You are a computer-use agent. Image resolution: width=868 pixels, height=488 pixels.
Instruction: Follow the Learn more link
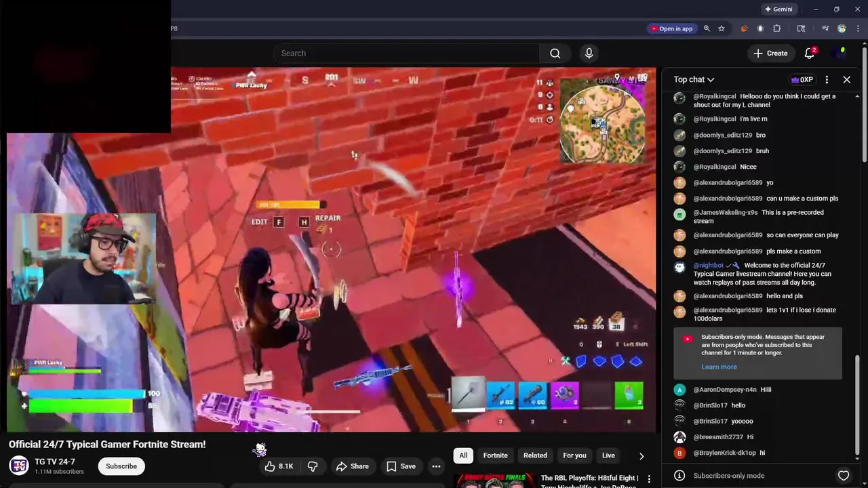pos(719,367)
